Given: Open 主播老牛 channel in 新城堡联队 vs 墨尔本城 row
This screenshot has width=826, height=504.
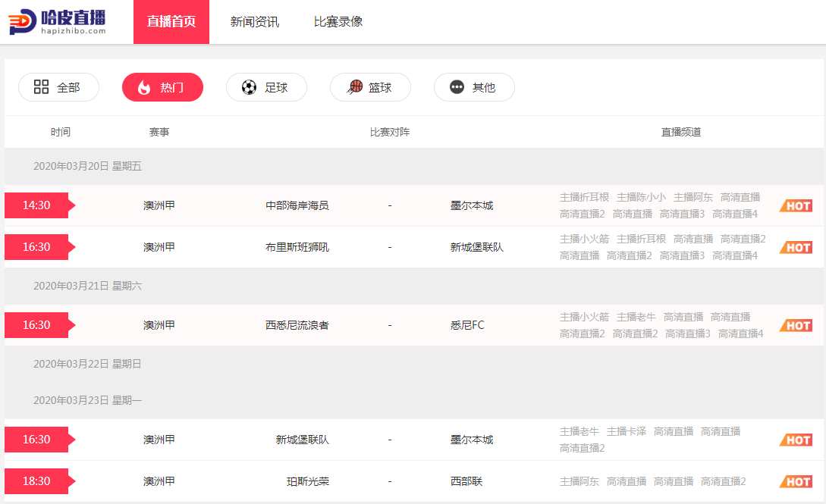Looking at the screenshot, I should [579, 431].
